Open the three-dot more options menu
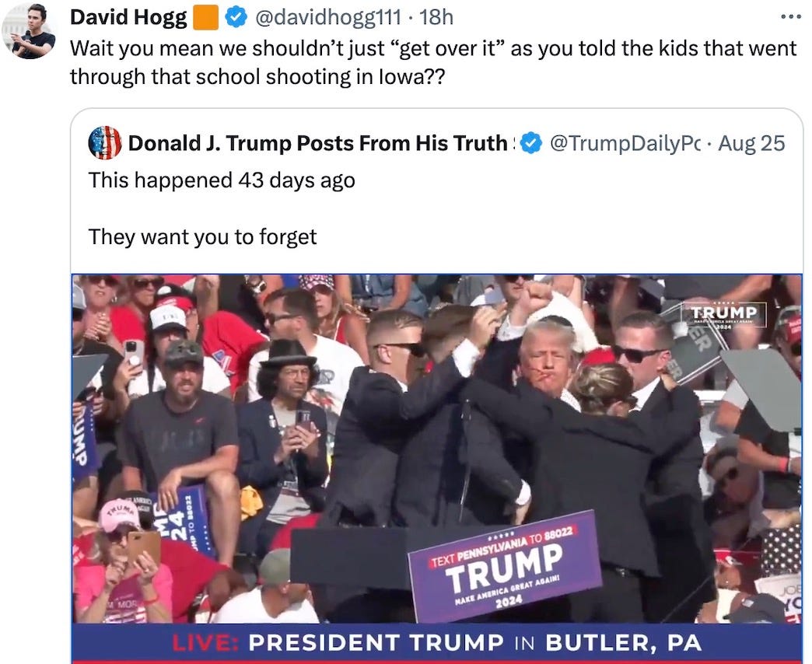Screen dimensions: 812x664 [x=791, y=17]
